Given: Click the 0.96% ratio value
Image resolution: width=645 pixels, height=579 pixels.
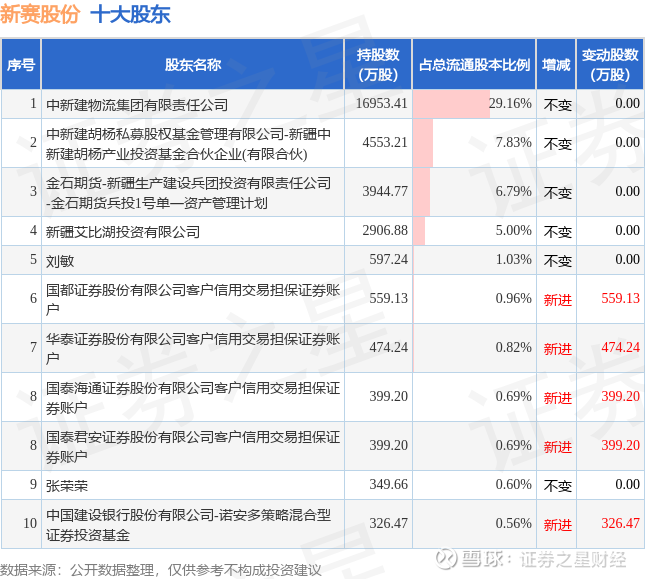Looking at the screenshot, I should point(514,299).
